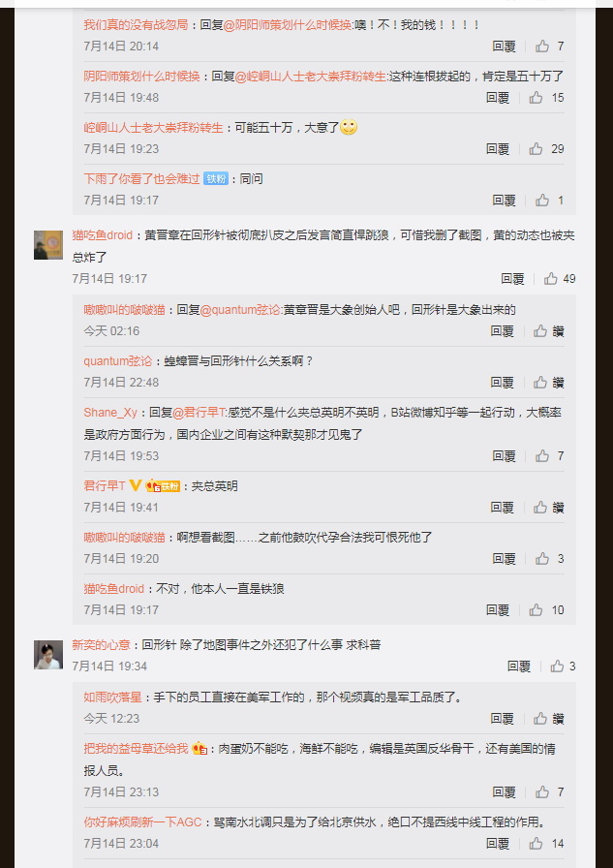Reply to 新卖的心意's comment at 19:34

click(519, 666)
